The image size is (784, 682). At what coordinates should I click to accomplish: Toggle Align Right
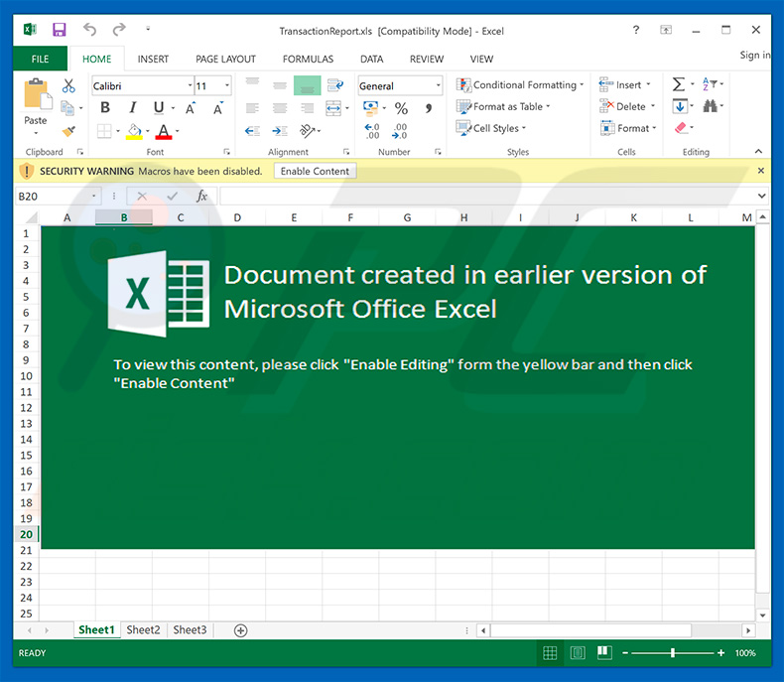(x=308, y=108)
